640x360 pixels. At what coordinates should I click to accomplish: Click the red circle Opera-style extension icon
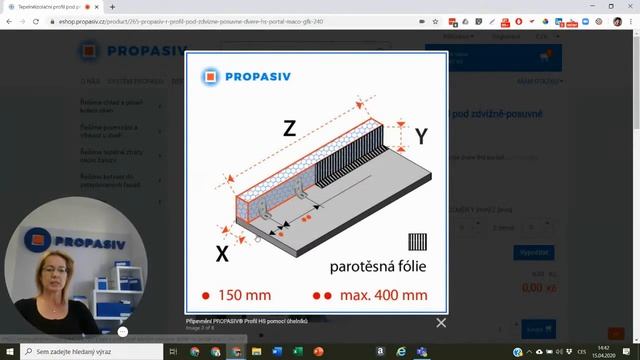(518, 22)
